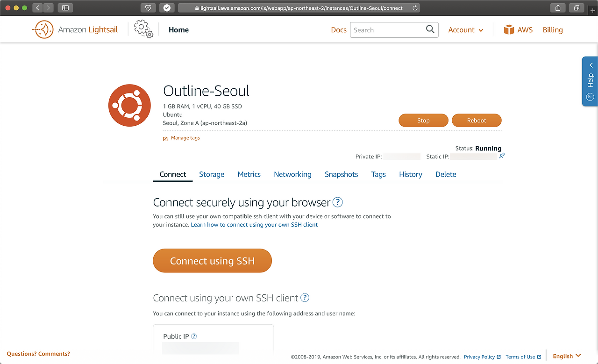598x364 pixels.
Task: Click the Safari forward arrow
Action: tap(49, 8)
